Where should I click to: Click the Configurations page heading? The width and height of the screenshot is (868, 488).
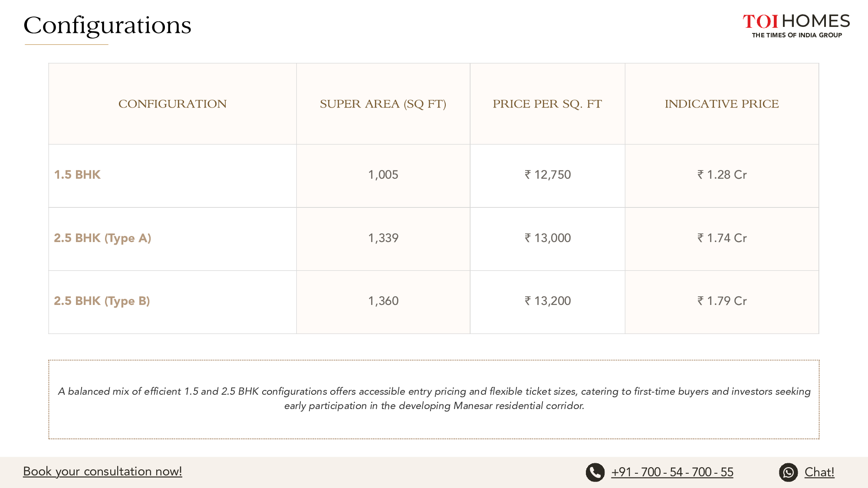(x=107, y=26)
